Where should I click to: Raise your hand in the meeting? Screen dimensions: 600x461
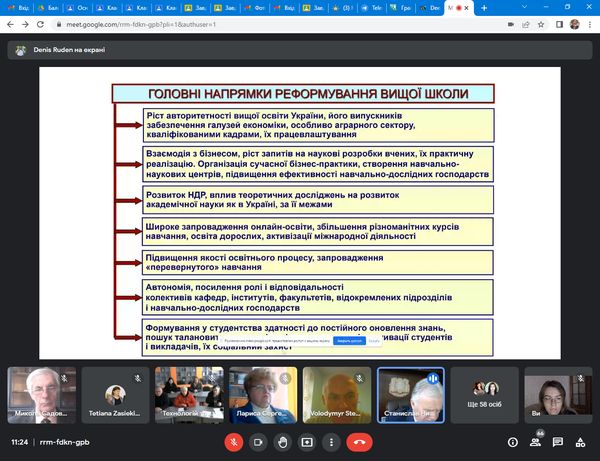pyautogui.click(x=283, y=441)
